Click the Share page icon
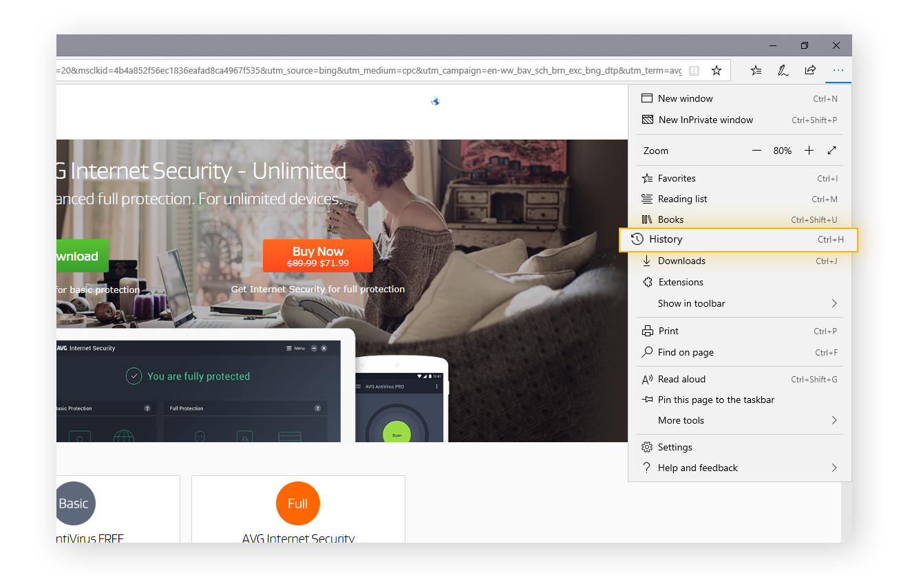 click(810, 70)
